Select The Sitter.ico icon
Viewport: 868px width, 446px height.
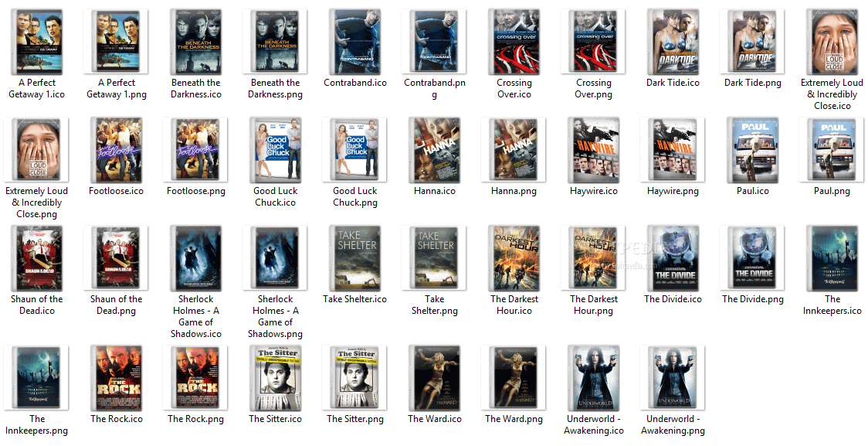click(275, 378)
